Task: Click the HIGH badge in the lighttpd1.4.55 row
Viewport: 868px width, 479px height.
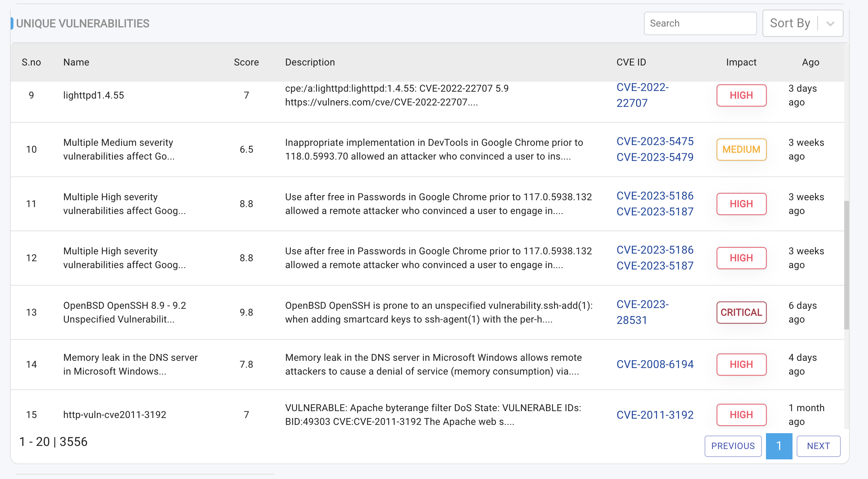Action: click(741, 95)
